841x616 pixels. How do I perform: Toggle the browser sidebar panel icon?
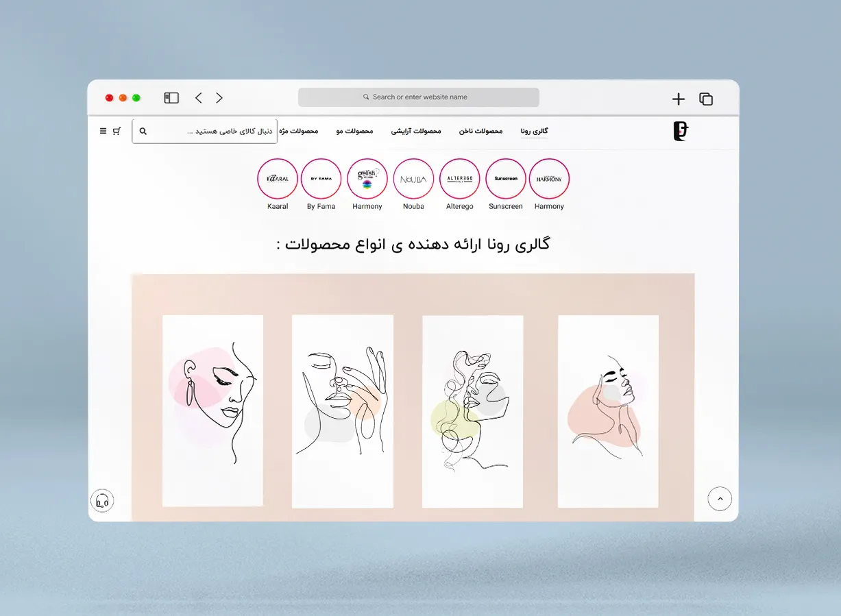point(171,98)
